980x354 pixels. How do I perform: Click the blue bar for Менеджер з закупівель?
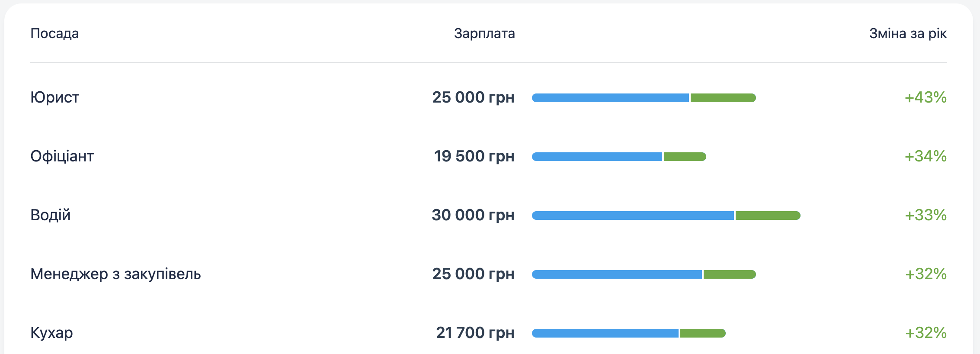pyautogui.click(x=617, y=274)
